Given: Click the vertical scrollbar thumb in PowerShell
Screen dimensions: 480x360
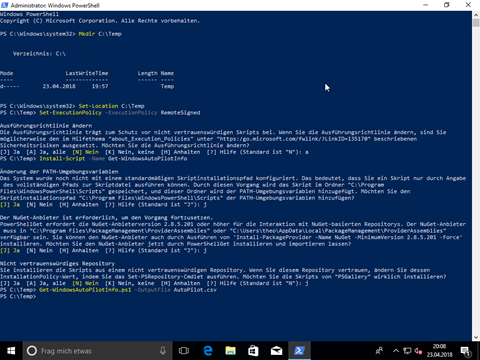Looking at the screenshot, I should (476, 23).
